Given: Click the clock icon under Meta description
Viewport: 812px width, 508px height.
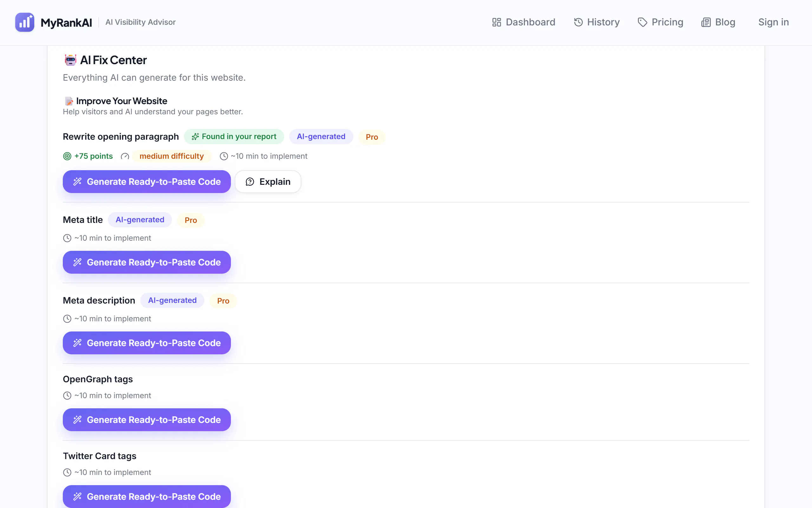Looking at the screenshot, I should [x=67, y=319].
